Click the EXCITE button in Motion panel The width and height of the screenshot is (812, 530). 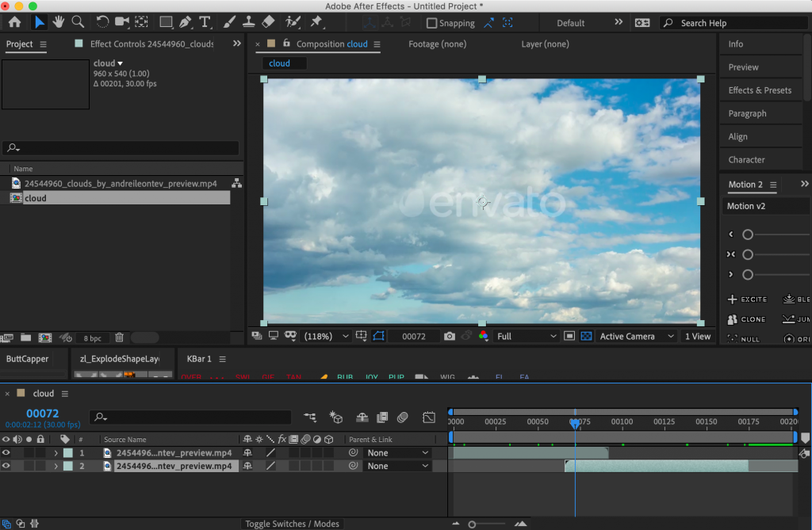pos(747,299)
